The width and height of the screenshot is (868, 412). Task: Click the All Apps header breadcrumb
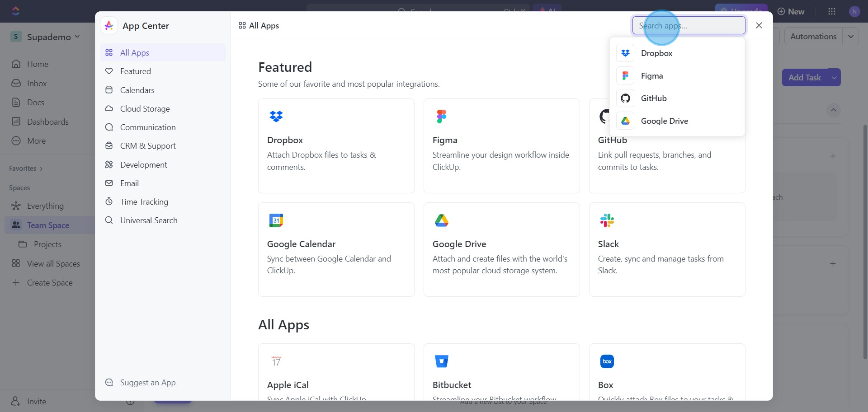[259, 26]
